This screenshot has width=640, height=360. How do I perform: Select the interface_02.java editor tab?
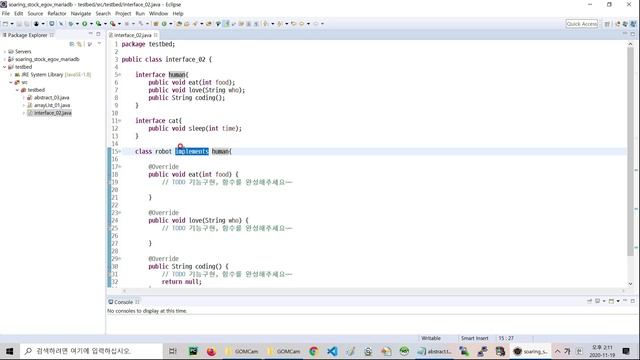pyautogui.click(x=133, y=35)
